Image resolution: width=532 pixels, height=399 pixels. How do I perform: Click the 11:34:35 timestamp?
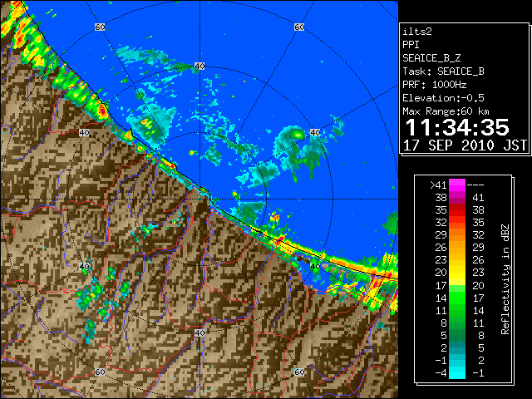457,127
